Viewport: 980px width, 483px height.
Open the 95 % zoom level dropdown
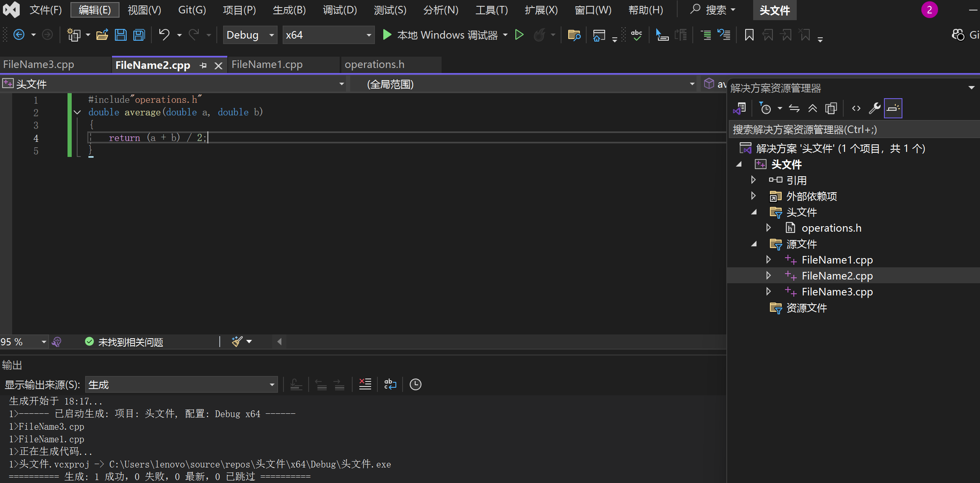(44, 342)
